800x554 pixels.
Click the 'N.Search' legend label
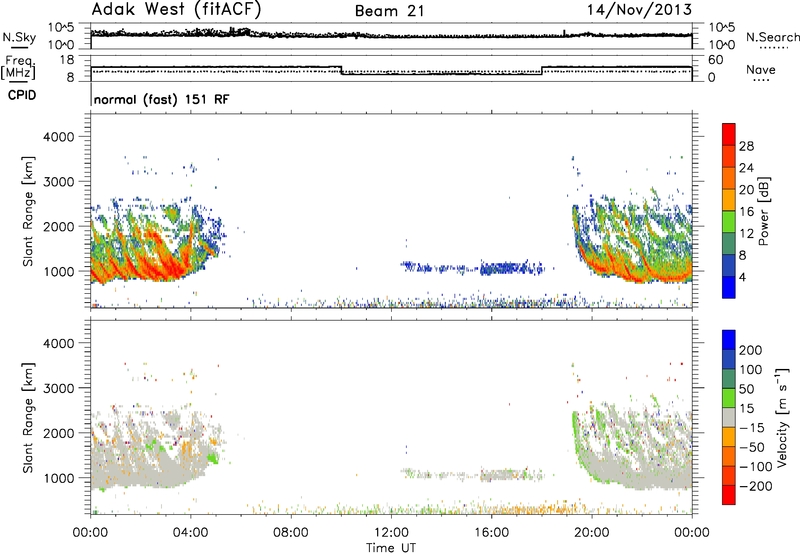pos(772,37)
